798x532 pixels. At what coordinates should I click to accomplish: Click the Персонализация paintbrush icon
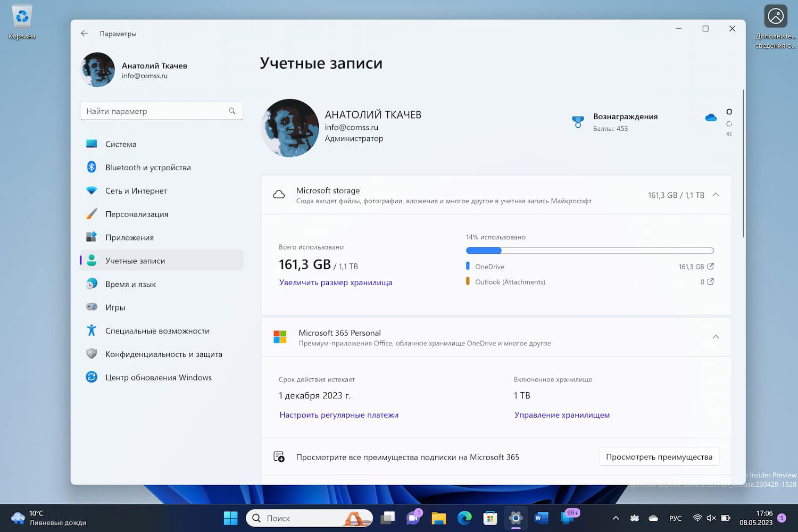92,214
